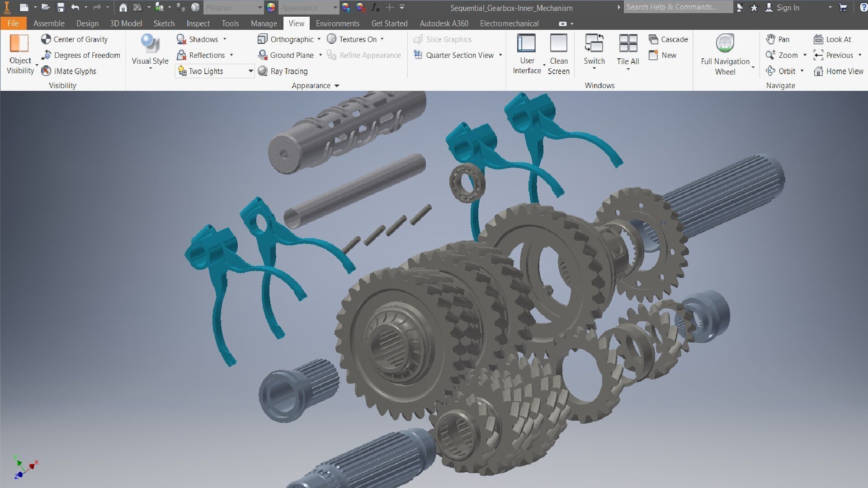
Task: Open the Two Lights lighting style dropdown
Action: (x=215, y=71)
